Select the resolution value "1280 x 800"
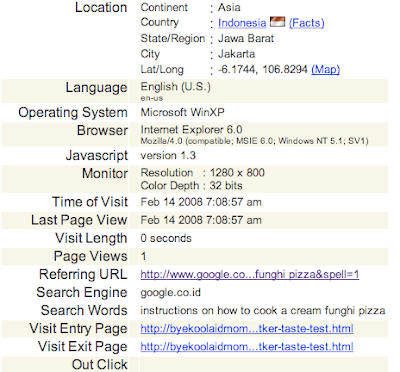 click(237, 173)
